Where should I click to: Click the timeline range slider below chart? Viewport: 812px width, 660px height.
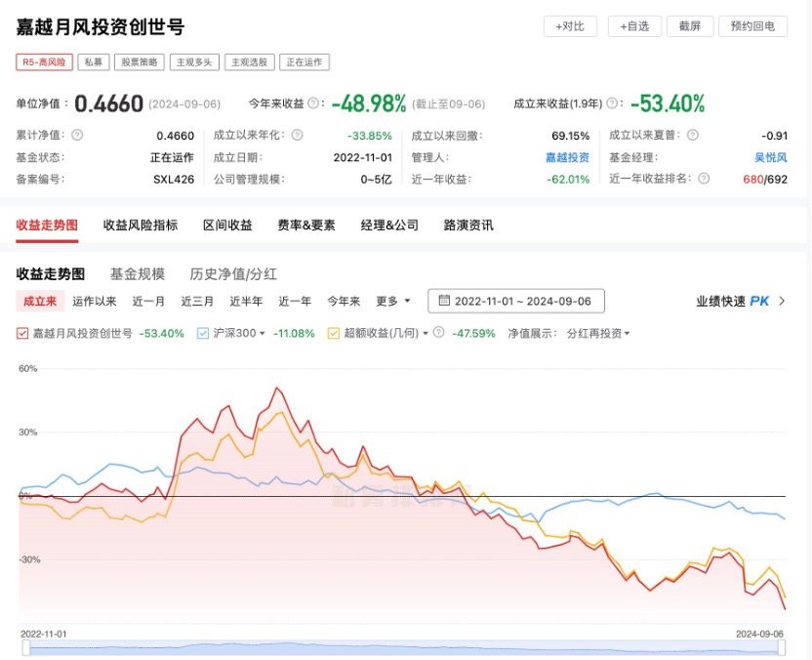[x=403, y=648]
